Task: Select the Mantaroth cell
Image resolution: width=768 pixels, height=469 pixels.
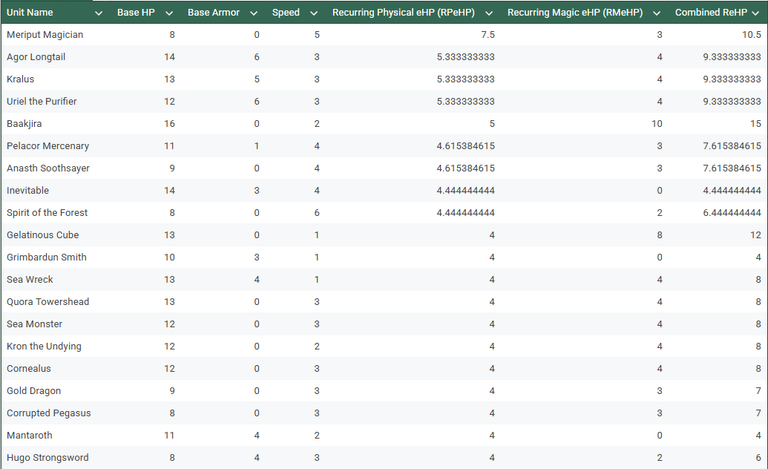Action: click(x=54, y=436)
